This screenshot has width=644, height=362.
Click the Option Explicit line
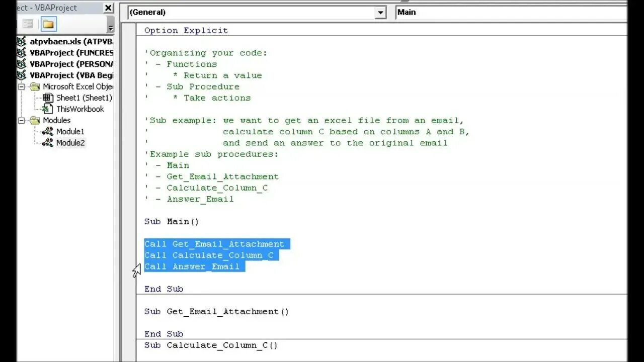tap(186, 30)
